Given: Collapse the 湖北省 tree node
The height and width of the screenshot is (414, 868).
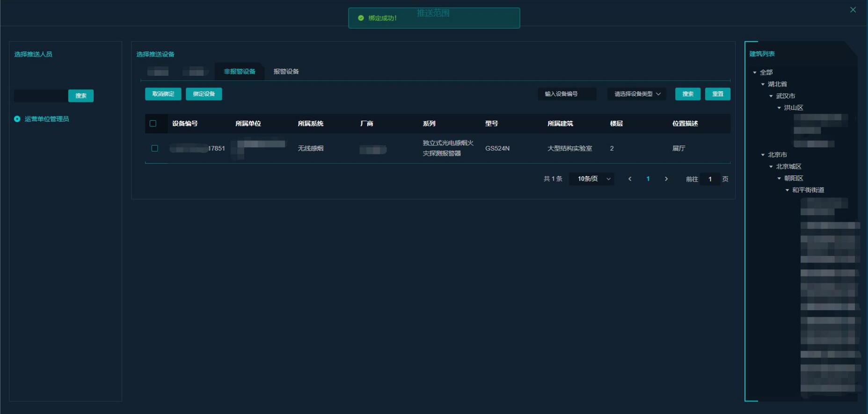Looking at the screenshot, I should tap(763, 84).
